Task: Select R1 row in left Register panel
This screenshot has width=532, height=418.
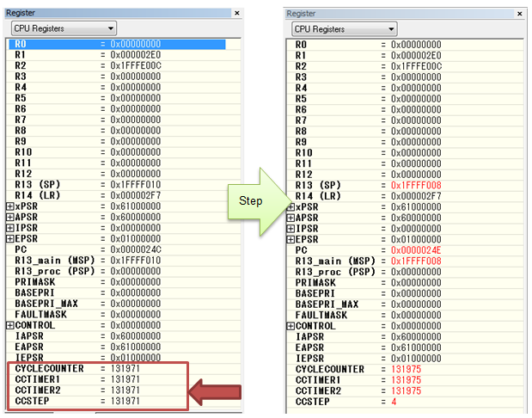Action: 124,55
